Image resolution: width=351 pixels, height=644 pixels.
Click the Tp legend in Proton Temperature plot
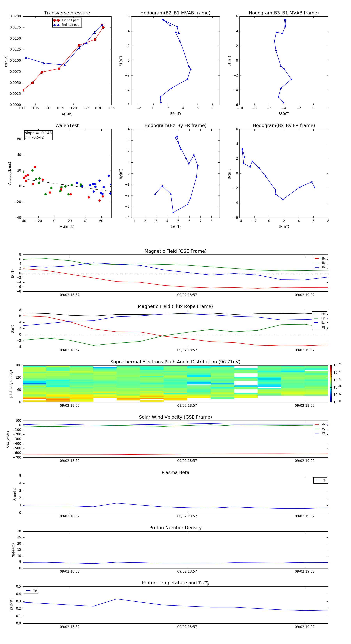[31, 591]
